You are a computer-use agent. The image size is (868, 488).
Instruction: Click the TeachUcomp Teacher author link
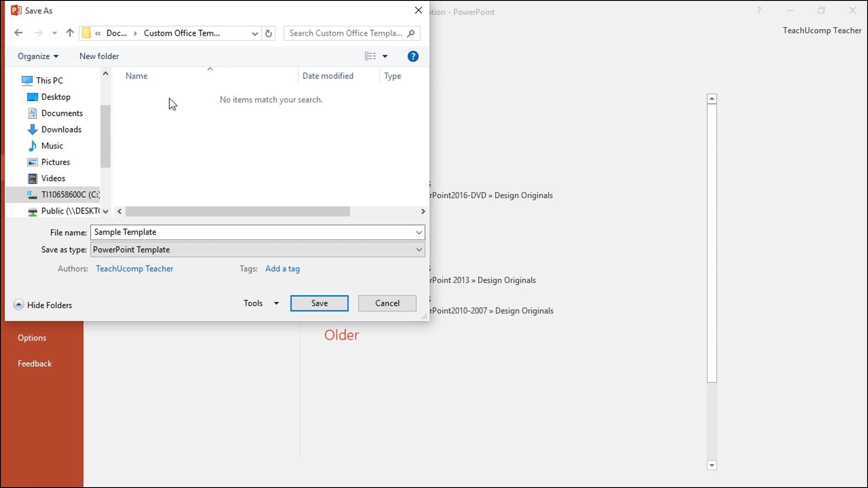(134, 268)
